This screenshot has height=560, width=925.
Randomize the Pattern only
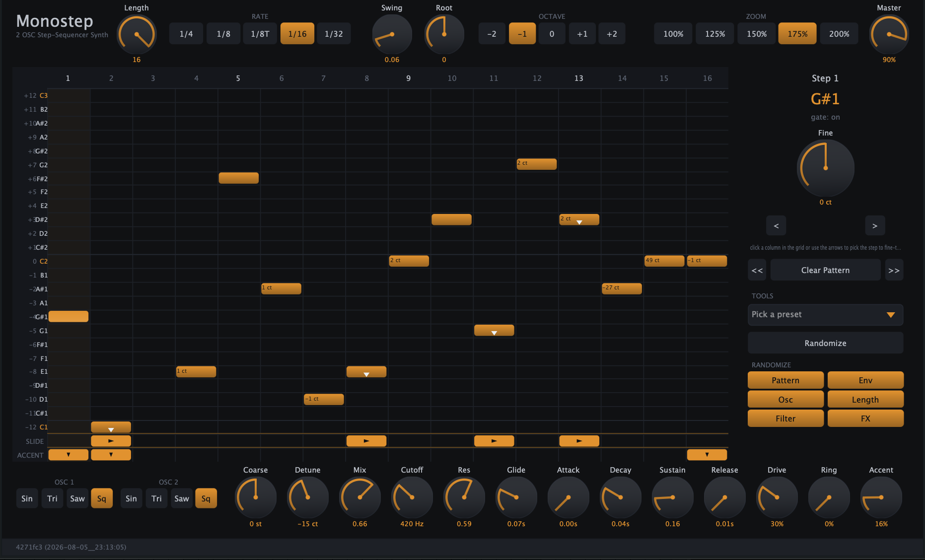785,380
